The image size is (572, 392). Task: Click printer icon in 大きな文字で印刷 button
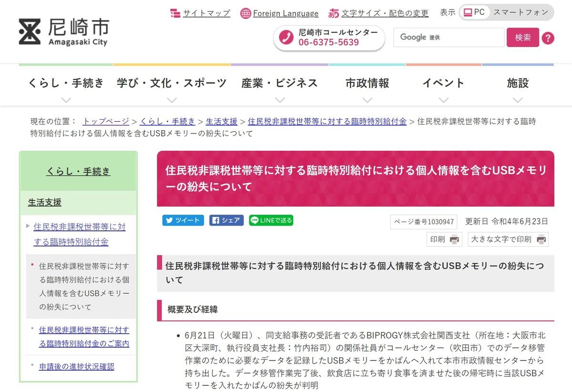pos(541,239)
